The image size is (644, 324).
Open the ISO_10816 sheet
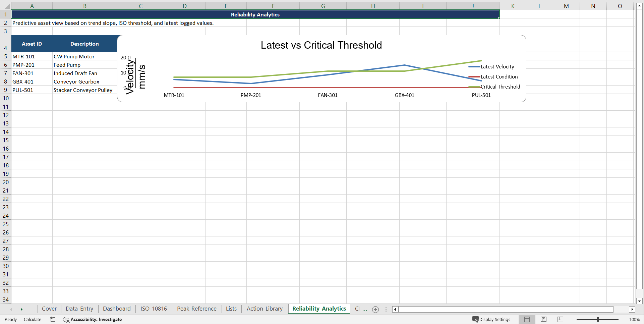pyautogui.click(x=153, y=309)
